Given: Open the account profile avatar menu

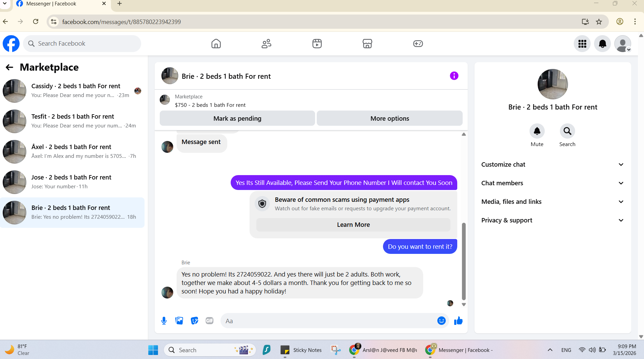Looking at the screenshot, I should coord(623,44).
